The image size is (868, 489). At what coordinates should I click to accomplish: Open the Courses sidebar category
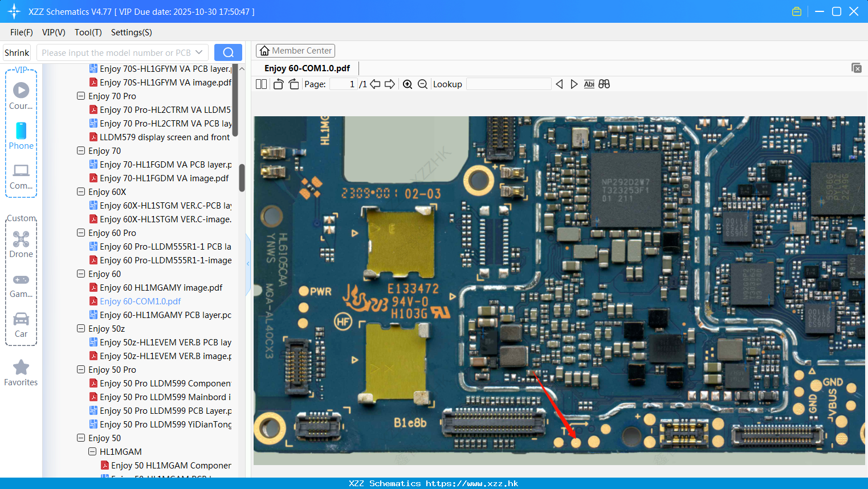pyautogui.click(x=21, y=96)
